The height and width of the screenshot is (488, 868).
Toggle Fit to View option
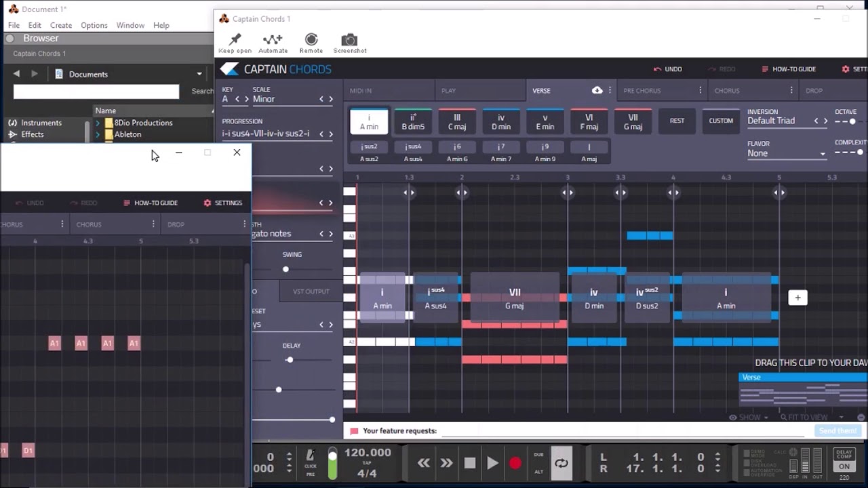804,418
